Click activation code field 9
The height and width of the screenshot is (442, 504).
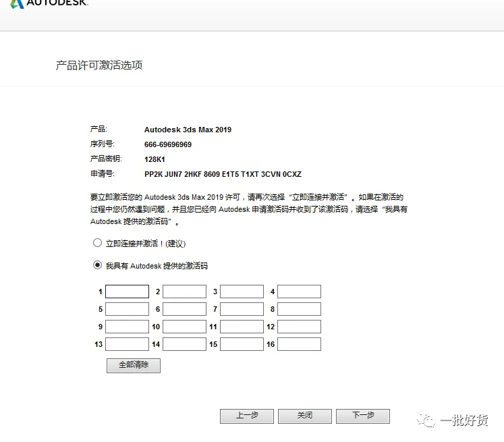pos(128,327)
